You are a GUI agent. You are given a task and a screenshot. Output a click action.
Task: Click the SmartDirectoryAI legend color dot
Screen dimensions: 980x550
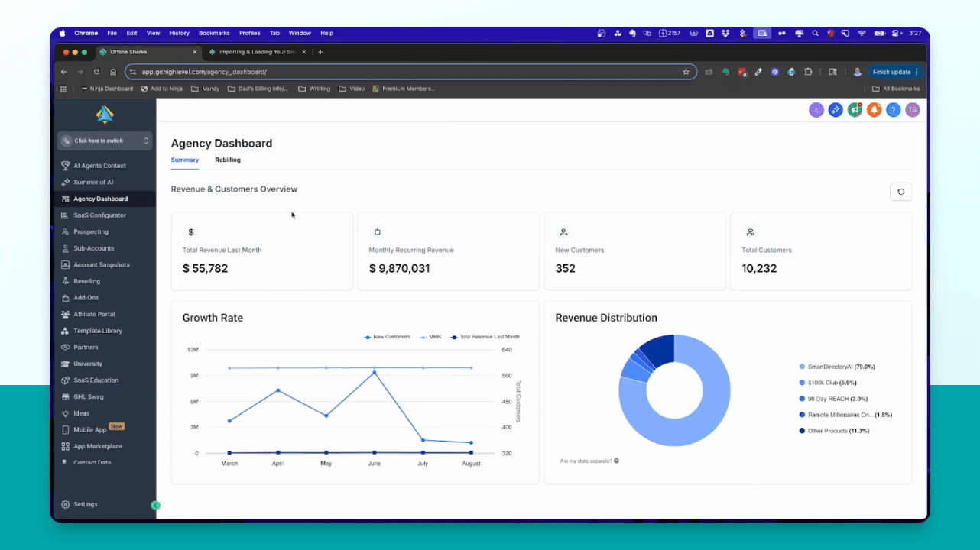click(x=802, y=367)
